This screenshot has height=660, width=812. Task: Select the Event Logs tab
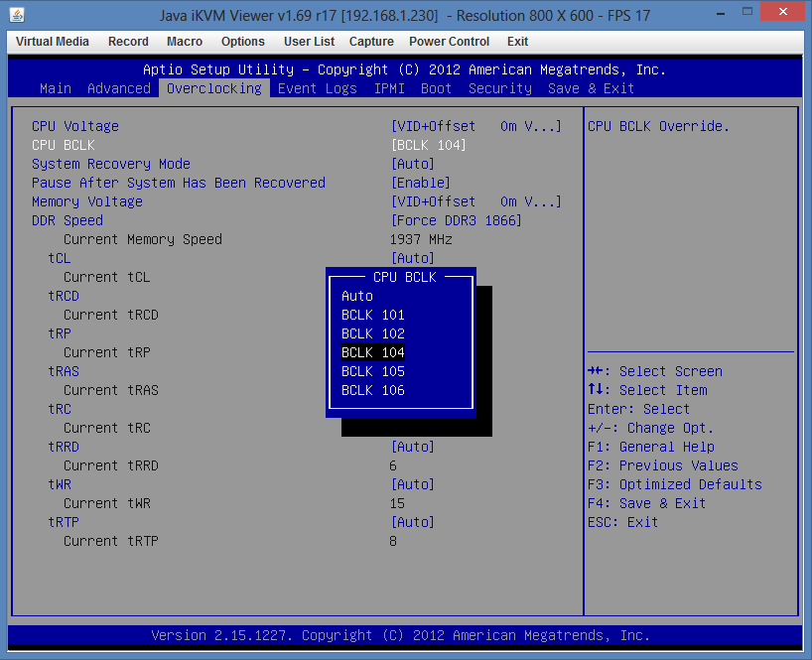tap(318, 88)
